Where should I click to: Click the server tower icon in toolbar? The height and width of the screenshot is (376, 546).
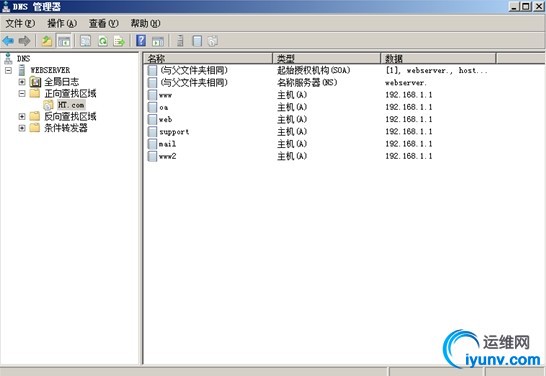pos(180,41)
